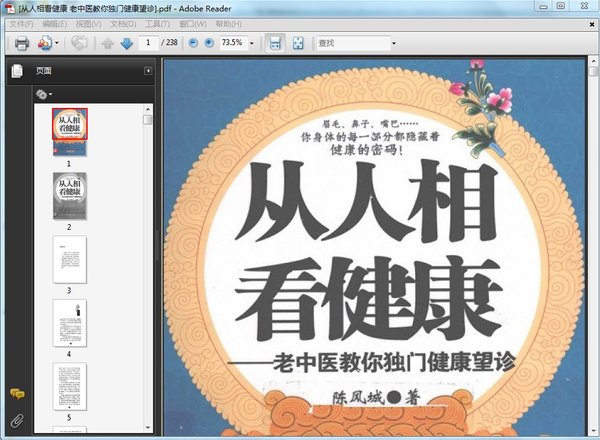600x440 pixels.
Task: Open the collaborate/share icon
Action: 45,43
